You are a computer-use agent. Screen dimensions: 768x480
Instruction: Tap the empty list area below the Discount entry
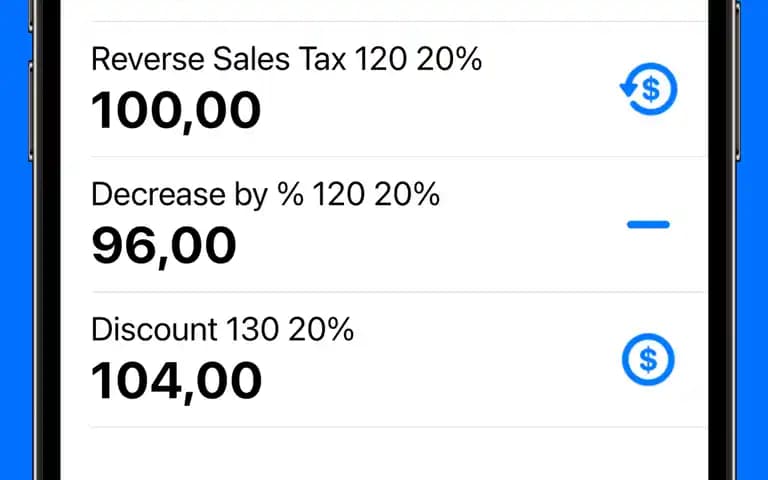point(384,453)
